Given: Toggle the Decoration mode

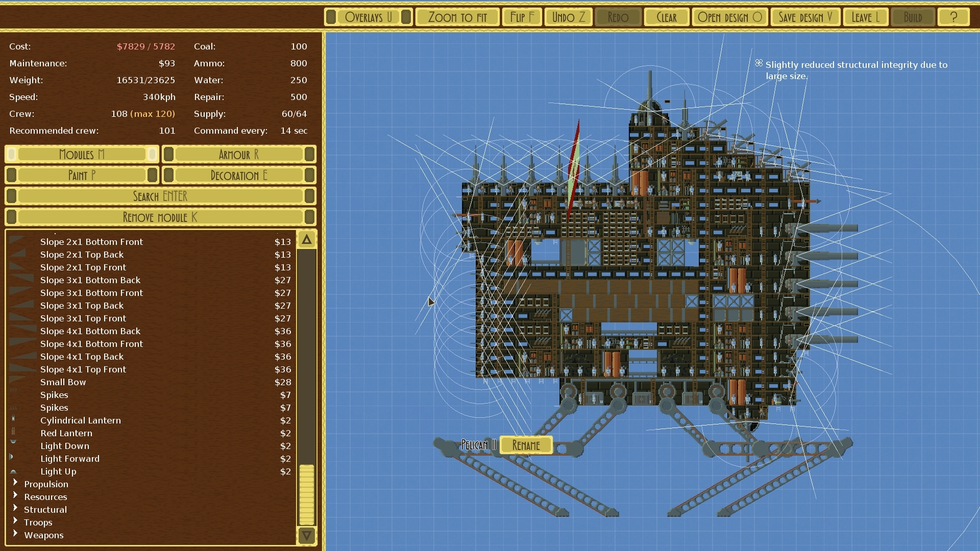Looking at the screenshot, I should [x=238, y=176].
